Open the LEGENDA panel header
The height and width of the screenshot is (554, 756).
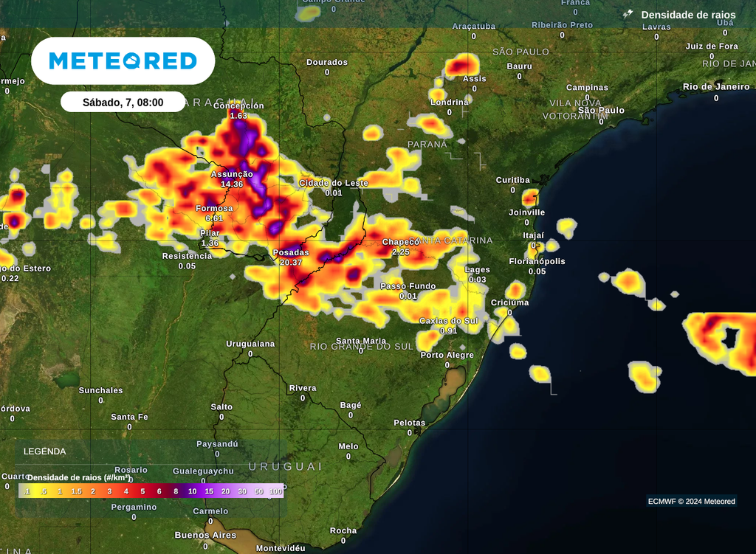pos(45,451)
